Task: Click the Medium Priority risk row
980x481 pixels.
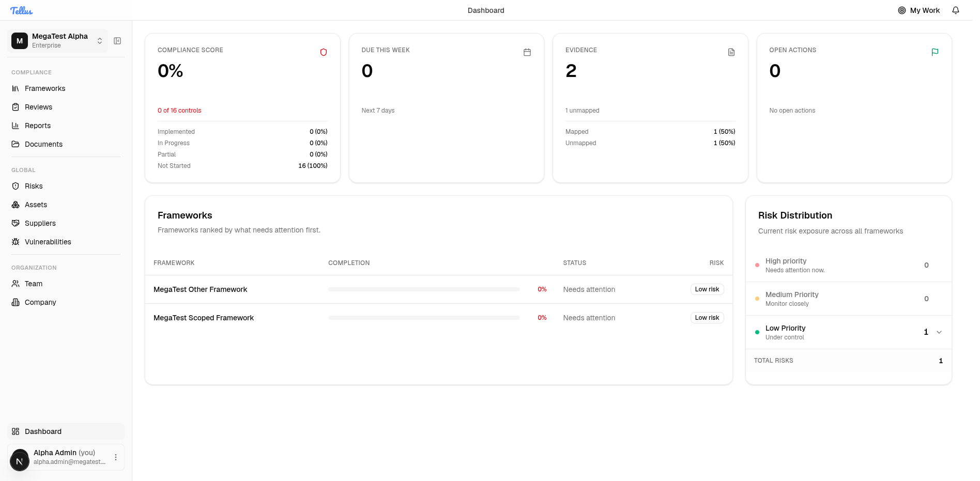Action: 848,299
